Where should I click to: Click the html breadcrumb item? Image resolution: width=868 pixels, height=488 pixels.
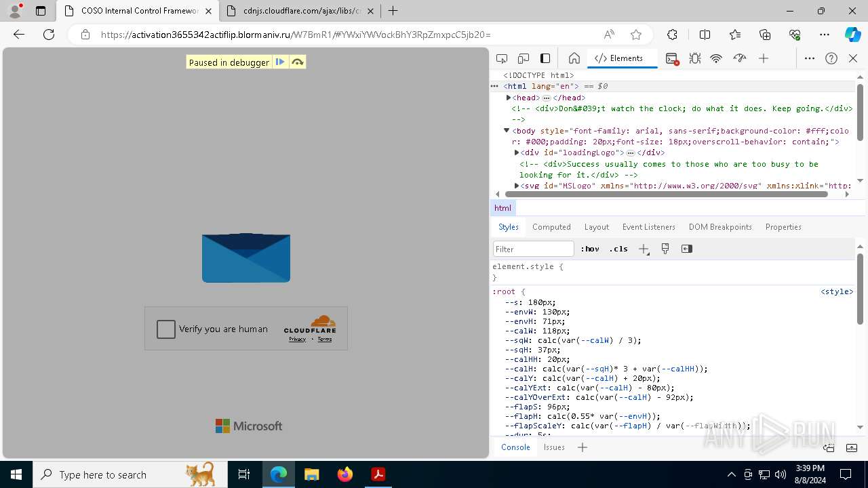[502, 208]
